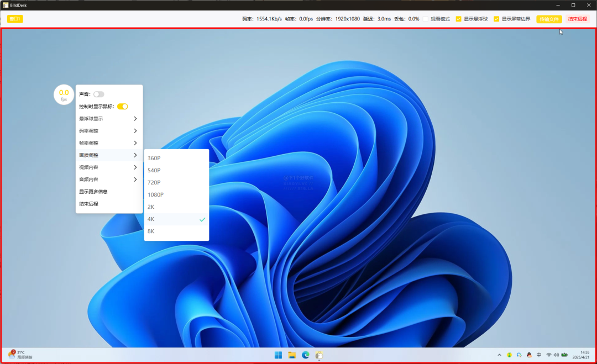Enable the 观看模式 checkbox
Viewport: 597px width, 364px height.
426,19
